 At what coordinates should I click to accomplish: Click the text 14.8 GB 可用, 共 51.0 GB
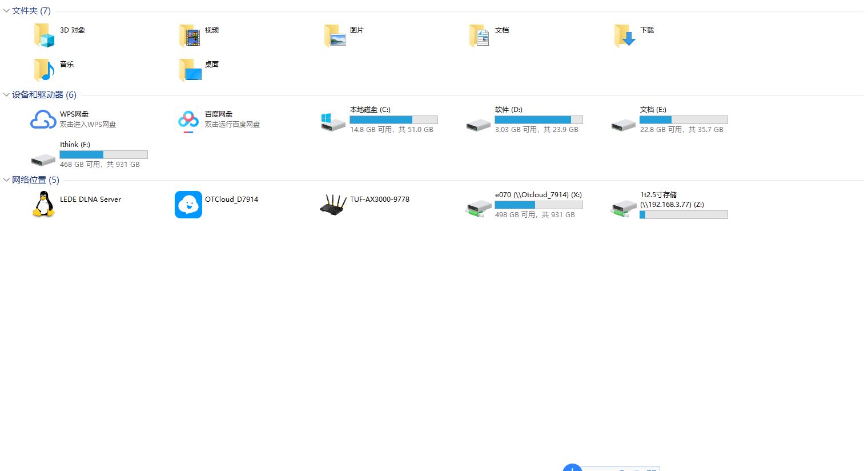[x=392, y=130]
